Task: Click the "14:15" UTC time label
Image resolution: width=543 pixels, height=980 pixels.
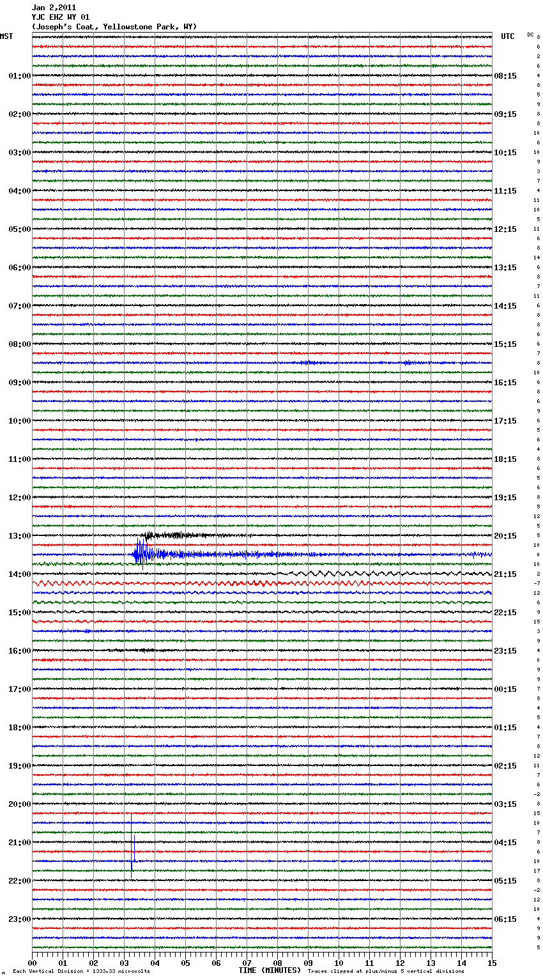Action: pyautogui.click(x=505, y=306)
